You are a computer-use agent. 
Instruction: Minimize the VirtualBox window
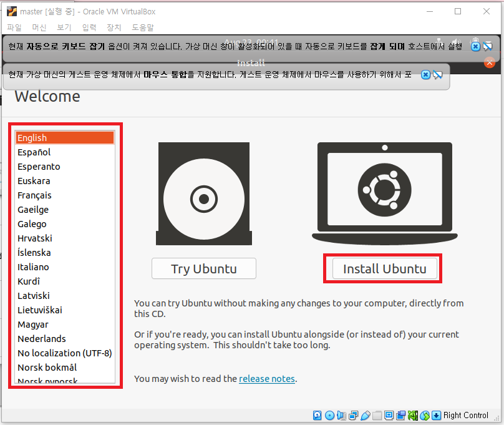[x=430, y=12]
